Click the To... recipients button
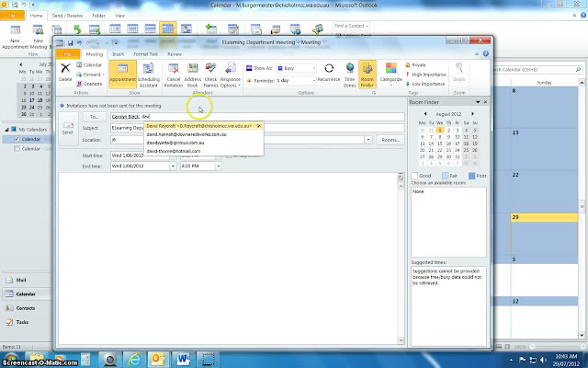Viewport: 588px width, 368px height. point(95,117)
